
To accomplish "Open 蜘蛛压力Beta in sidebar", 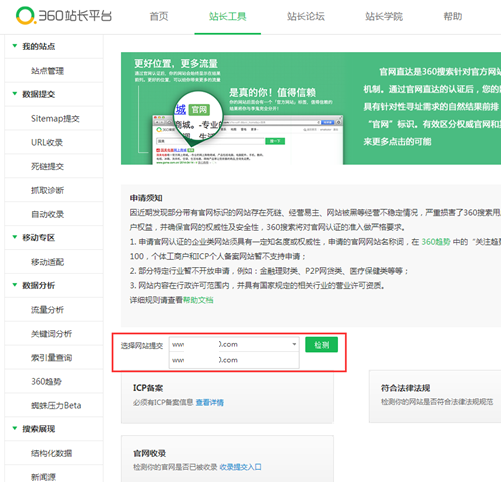I will [56, 405].
